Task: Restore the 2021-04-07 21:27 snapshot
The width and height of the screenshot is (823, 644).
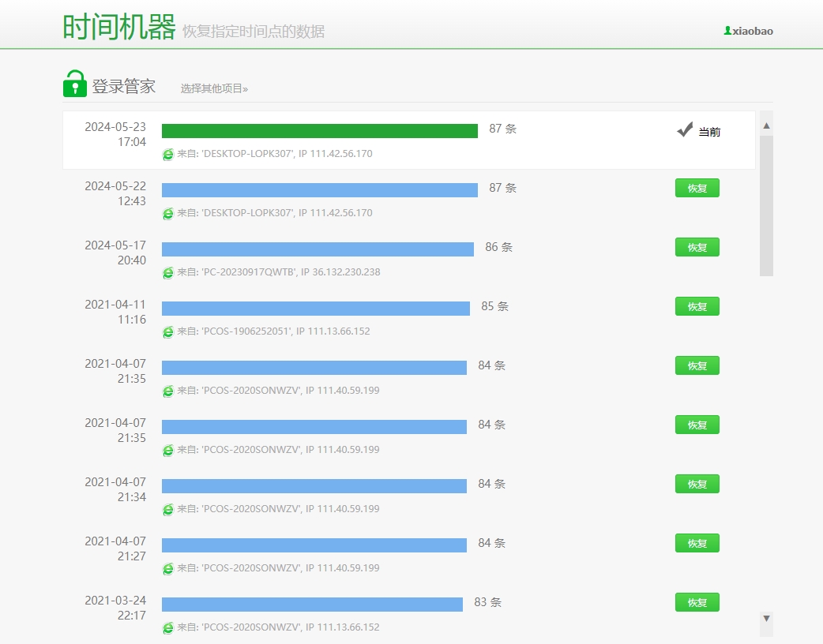Action: point(697,543)
